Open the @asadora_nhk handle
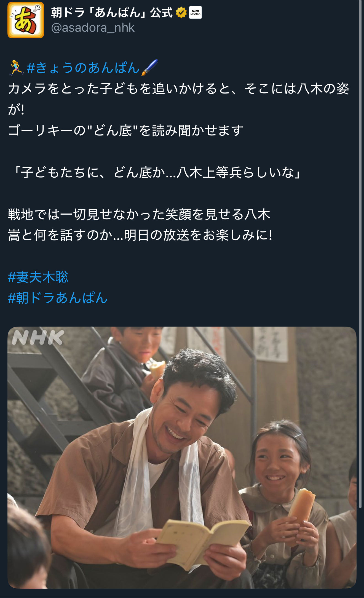The image size is (364, 598). pos(93,28)
